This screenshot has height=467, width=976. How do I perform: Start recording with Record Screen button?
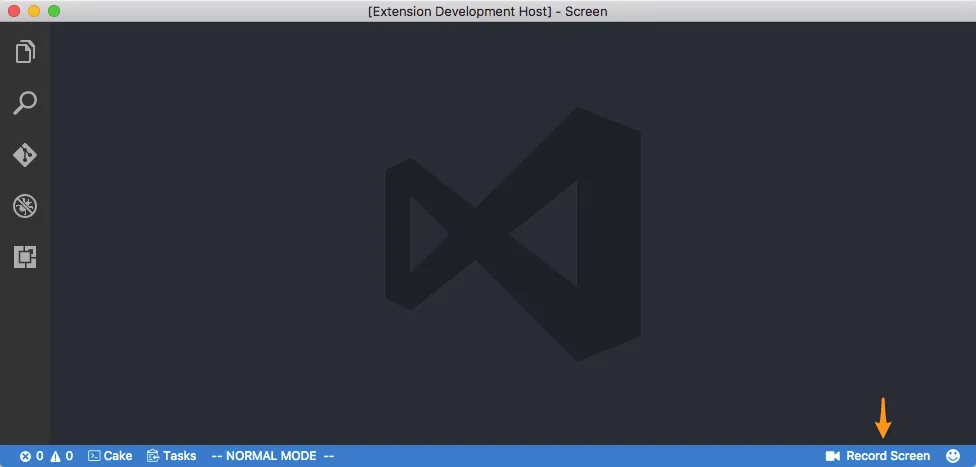point(877,456)
